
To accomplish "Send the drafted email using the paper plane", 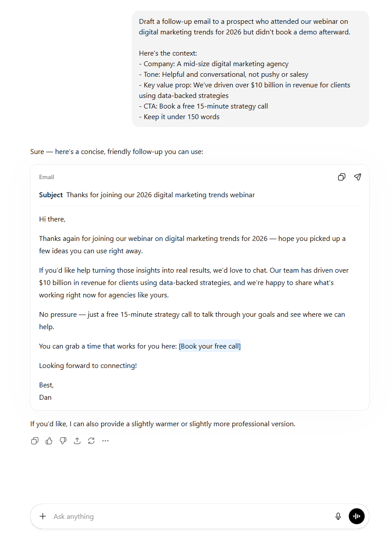I will pos(357,177).
